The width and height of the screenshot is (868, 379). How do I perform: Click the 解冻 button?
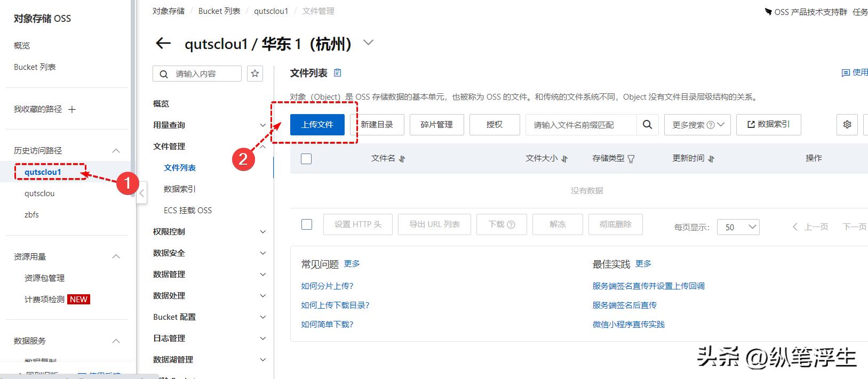[558, 224]
